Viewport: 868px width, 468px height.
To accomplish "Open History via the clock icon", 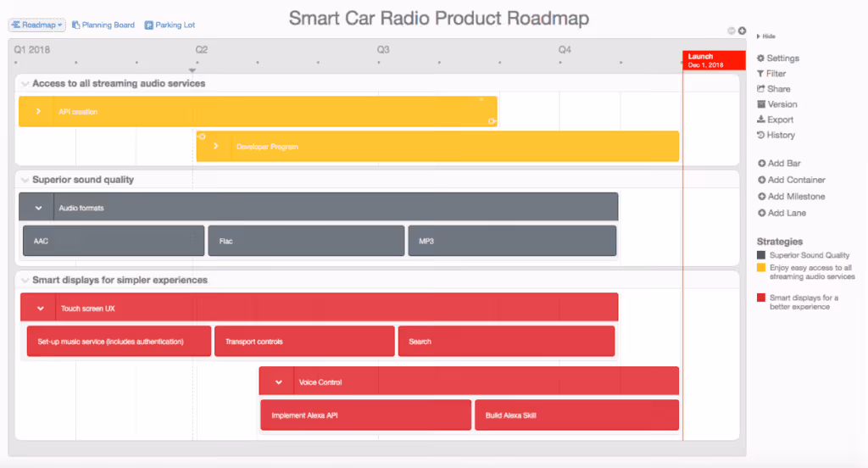I will (x=760, y=135).
